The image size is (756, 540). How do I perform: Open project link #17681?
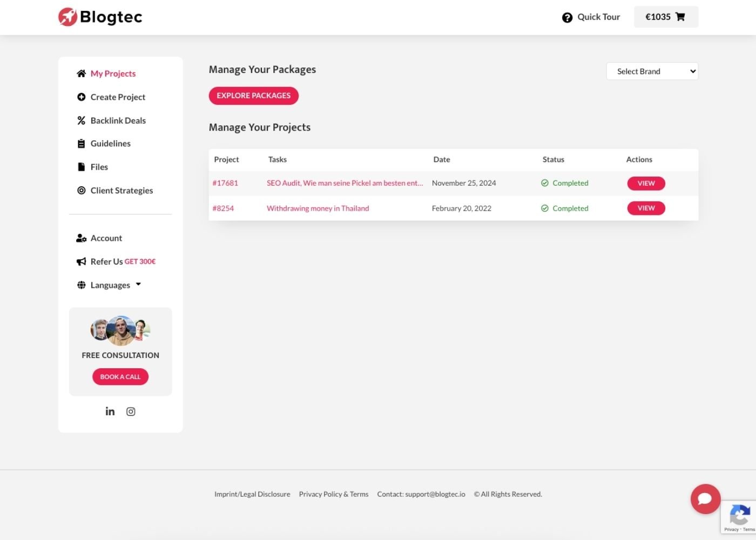coord(225,183)
